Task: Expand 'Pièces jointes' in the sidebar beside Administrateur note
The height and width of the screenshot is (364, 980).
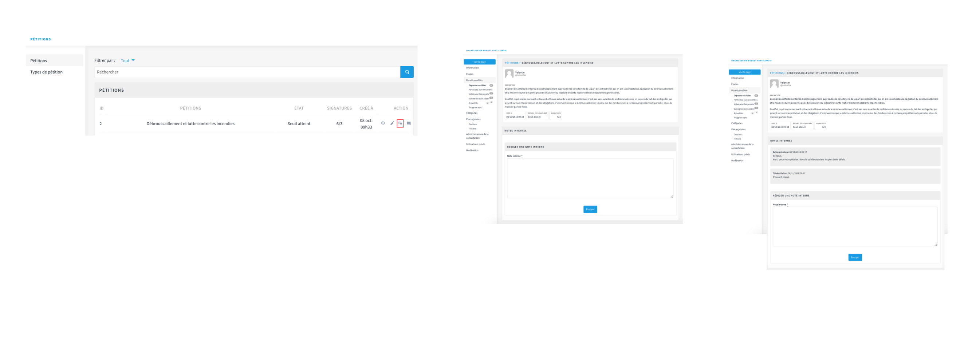Action: coord(738,129)
